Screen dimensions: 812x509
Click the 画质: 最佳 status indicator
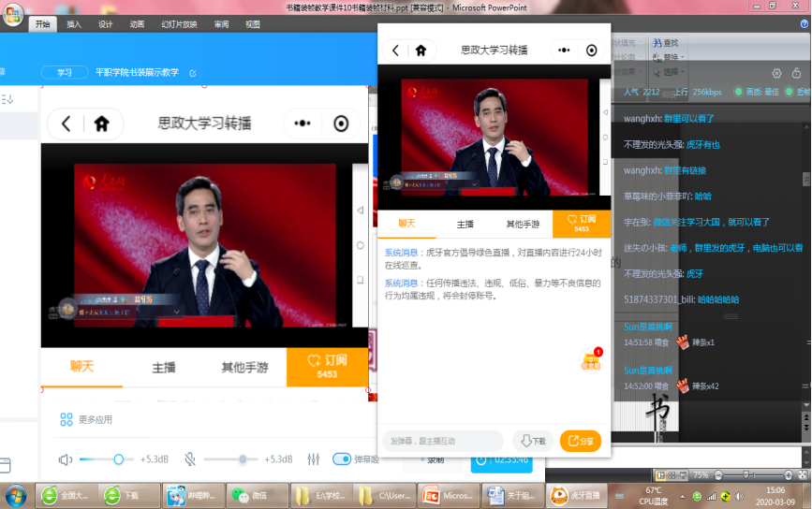pyautogui.click(x=757, y=92)
